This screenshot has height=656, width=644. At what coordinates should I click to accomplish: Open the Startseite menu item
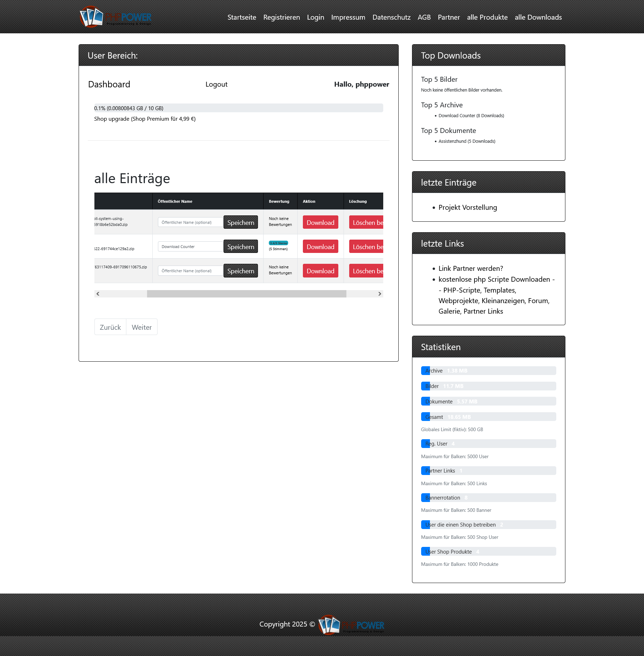241,17
